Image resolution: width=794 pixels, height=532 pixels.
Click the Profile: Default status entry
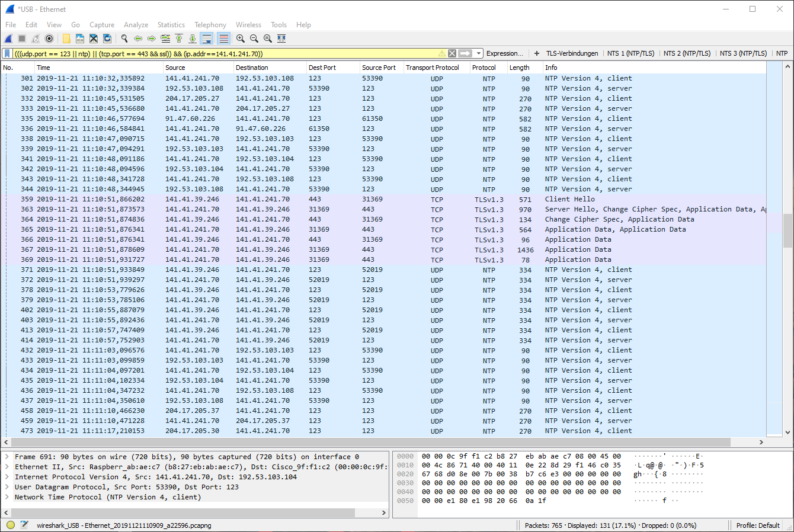click(x=758, y=525)
